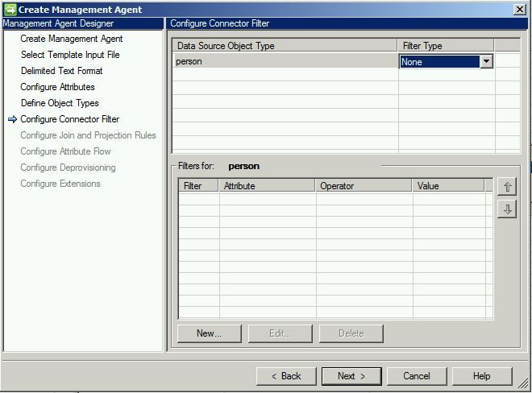
Task: Proceed with the Next button
Action: coord(351,376)
